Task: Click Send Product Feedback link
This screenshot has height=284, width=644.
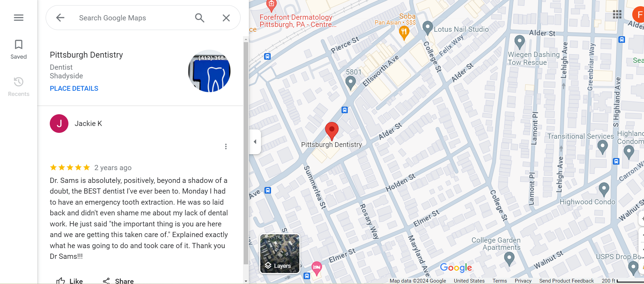Action: coord(567,281)
